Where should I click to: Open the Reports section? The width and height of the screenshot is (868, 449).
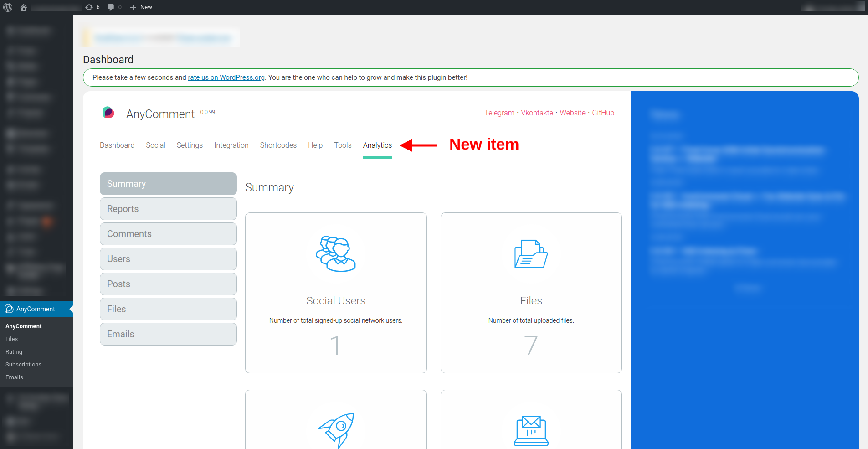pyautogui.click(x=168, y=209)
